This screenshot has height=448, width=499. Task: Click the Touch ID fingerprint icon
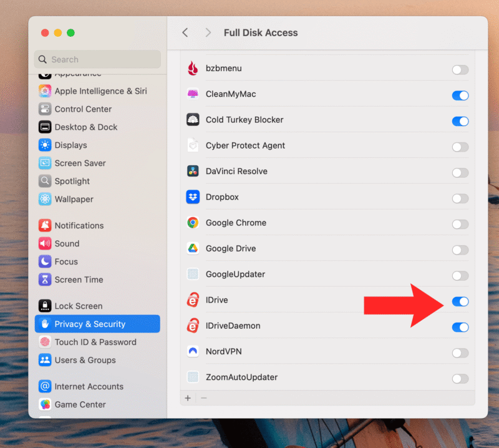[45, 342]
